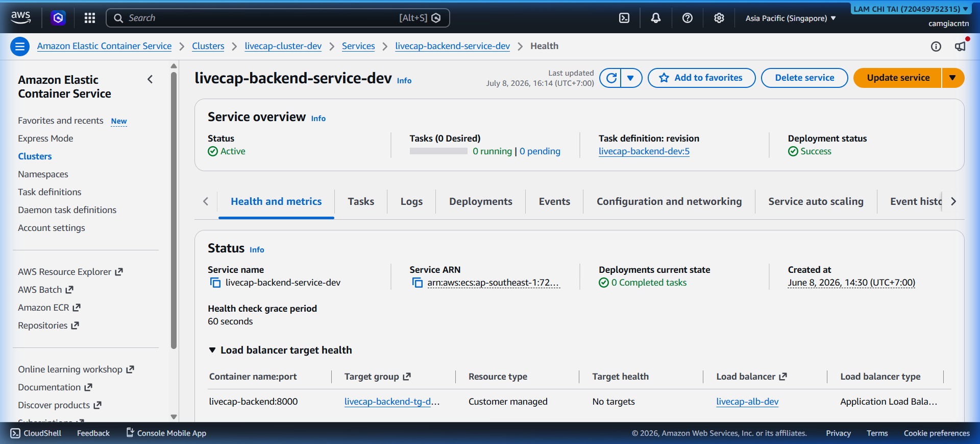
Task: Open Update service dropdown arrow
Action: click(x=952, y=78)
